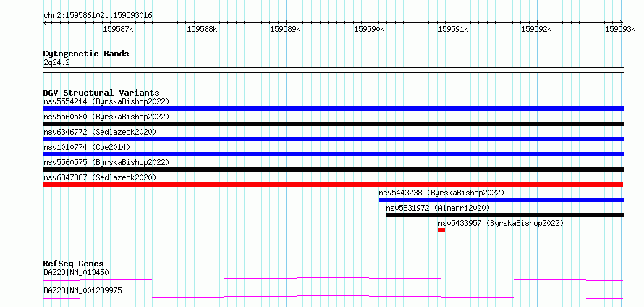Screen dimensions: 644x307
Task: Click the 159590k ruler position
Action: pyautogui.click(x=369, y=29)
